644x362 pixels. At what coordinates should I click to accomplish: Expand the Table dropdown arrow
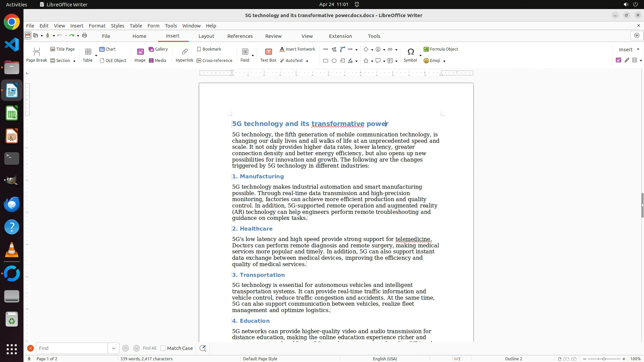96,56
